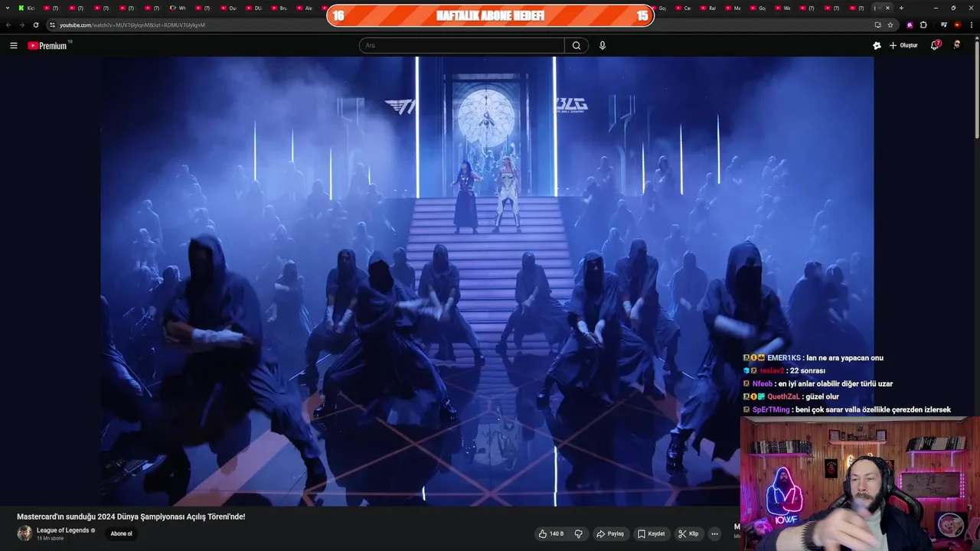This screenshot has height=551, width=980.
Task: Bookmark this page with star icon
Action: point(889,24)
